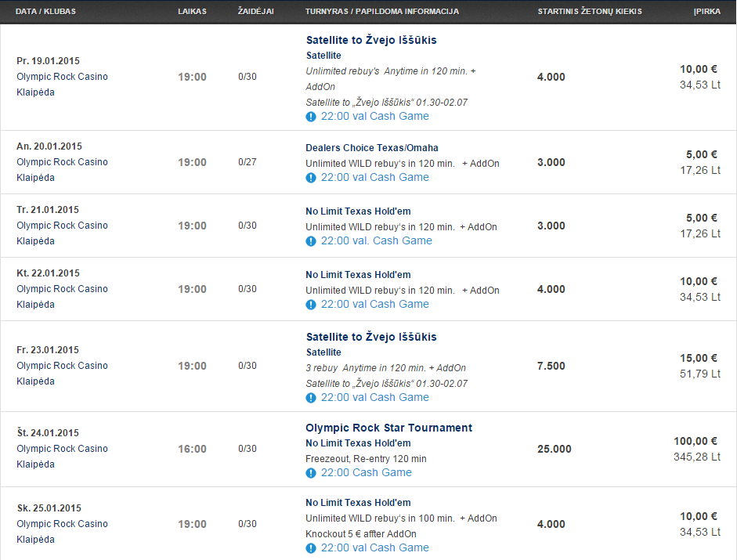Screen dimensions: 737x560
Task: Open the '22:00 val Cash Game' link for 19.01.2015
Action: click(x=374, y=116)
